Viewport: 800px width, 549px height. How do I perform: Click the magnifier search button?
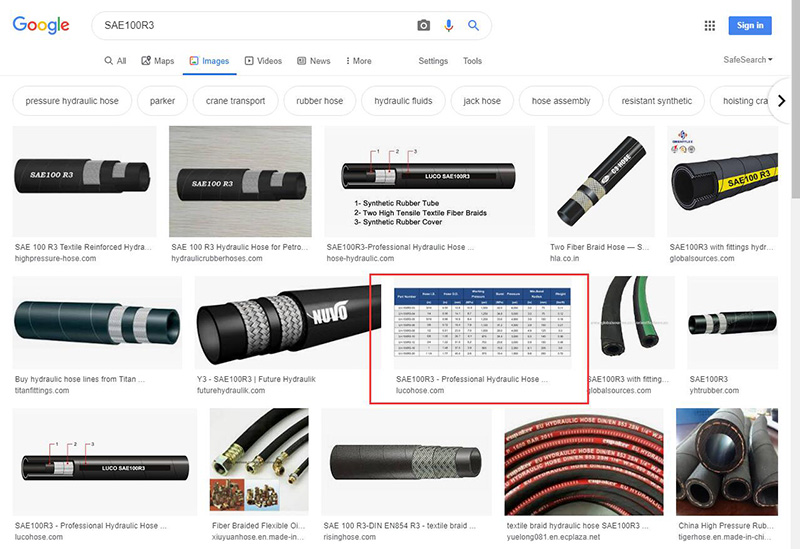point(473,25)
